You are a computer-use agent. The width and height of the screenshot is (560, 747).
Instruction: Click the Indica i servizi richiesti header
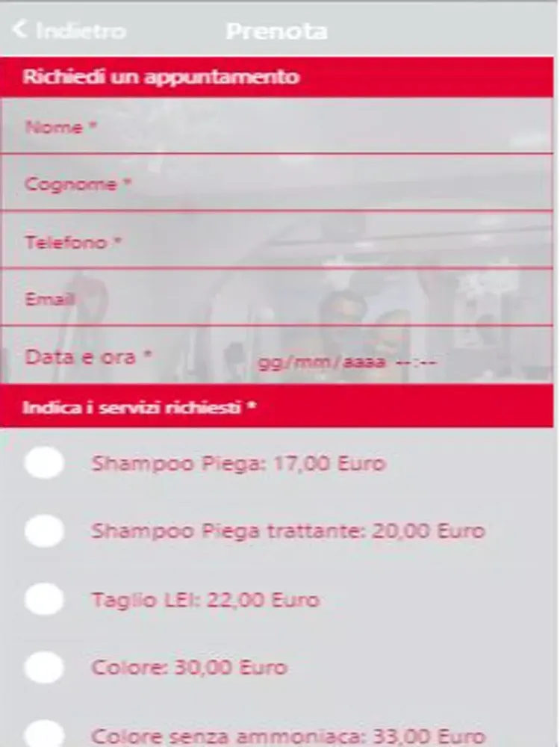point(140,408)
